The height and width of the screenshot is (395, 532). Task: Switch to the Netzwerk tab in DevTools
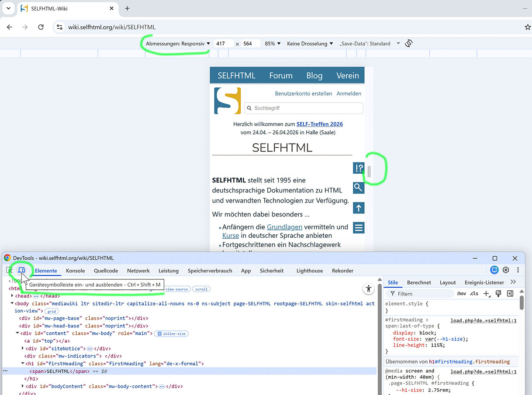(x=138, y=271)
